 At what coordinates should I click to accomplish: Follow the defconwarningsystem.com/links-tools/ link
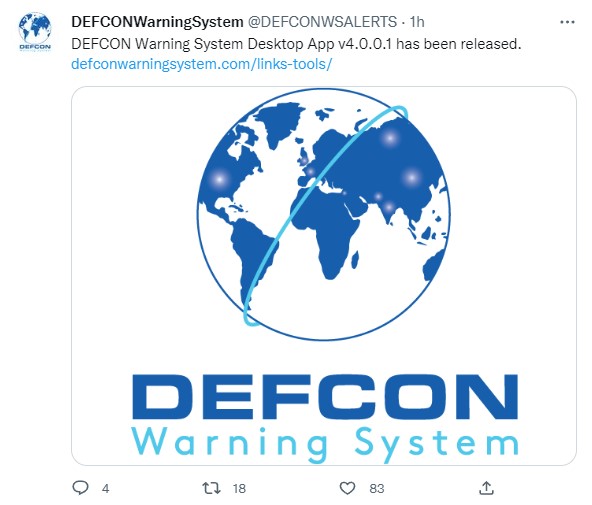pos(201,64)
